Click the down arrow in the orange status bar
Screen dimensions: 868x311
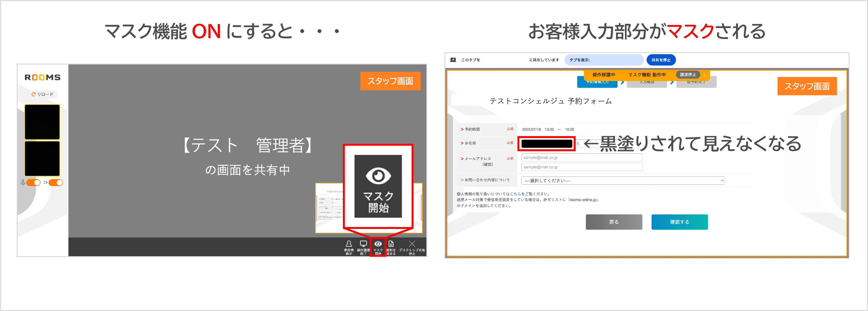704,74
